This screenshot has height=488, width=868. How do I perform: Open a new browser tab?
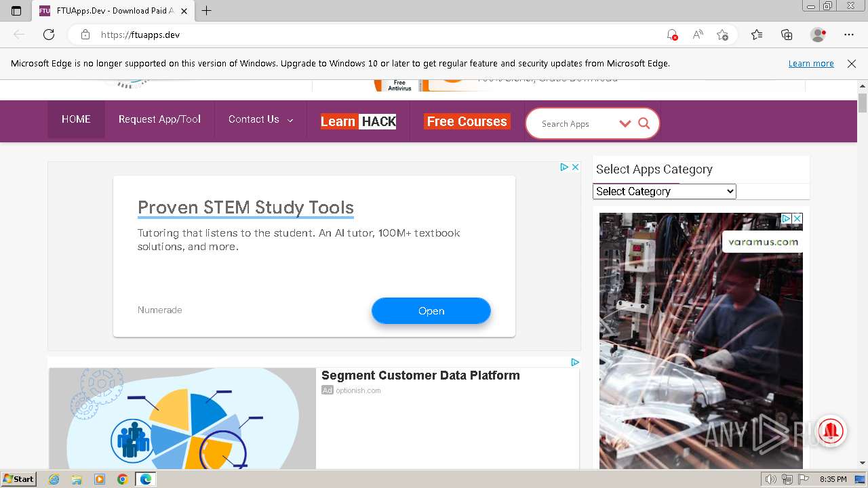coord(207,11)
